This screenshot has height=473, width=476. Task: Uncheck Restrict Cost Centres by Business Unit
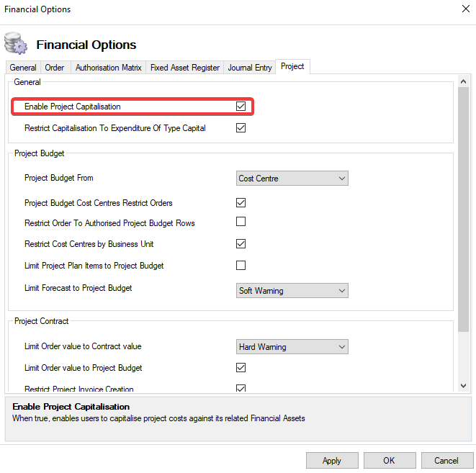tap(241, 243)
